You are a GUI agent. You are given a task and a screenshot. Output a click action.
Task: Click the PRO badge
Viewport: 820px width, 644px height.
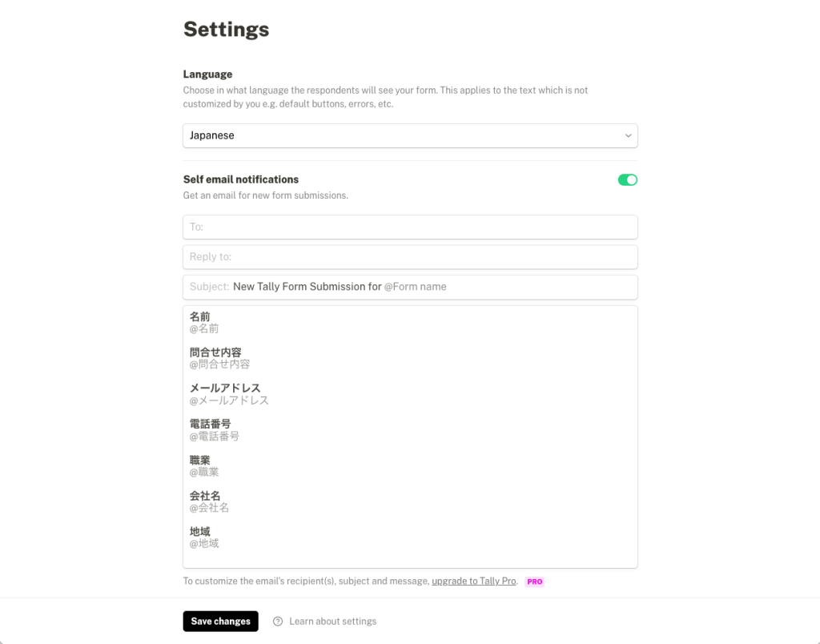pyautogui.click(x=534, y=582)
